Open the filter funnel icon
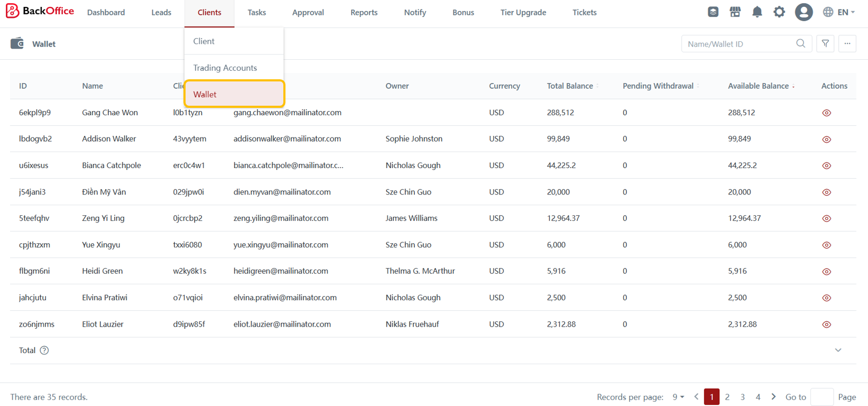This screenshot has width=868, height=406. tap(825, 44)
